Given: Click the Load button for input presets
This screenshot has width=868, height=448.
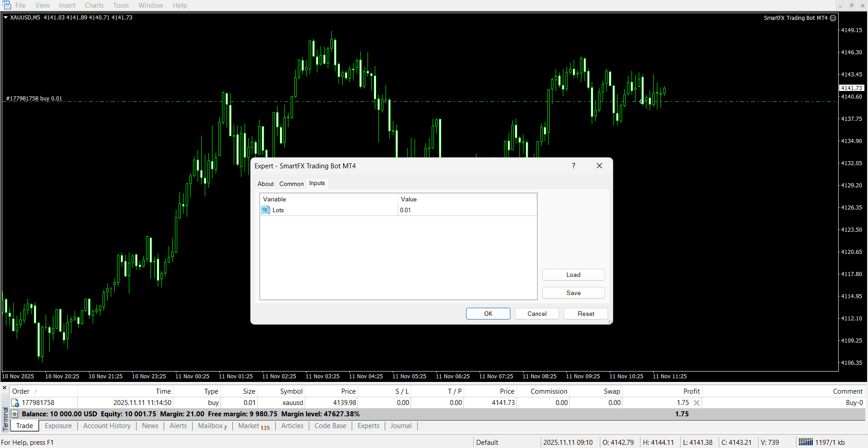Looking at the screenshot, I should coord(573,275).
